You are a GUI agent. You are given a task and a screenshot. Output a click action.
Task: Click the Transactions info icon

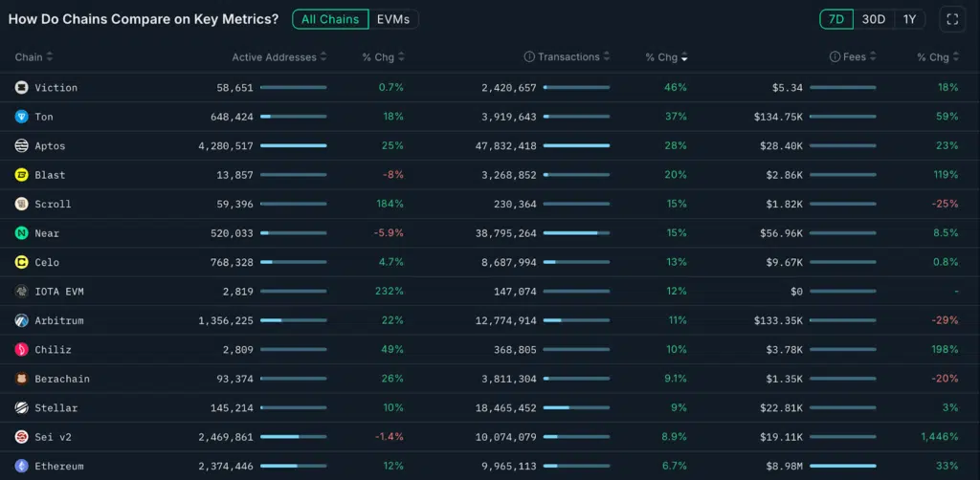[529, 57]
